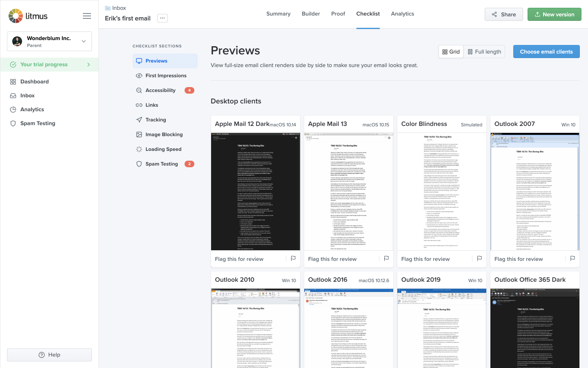Image resolution: width=588 pixels, height=368 pixels.
Task: Click the Analytics pie chart icon
Action: click(x=13, y=110)
